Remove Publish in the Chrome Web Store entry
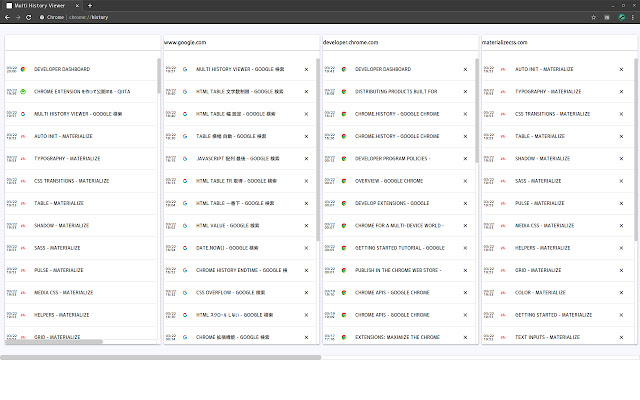 pyautogui.click(x=465, y=270)
